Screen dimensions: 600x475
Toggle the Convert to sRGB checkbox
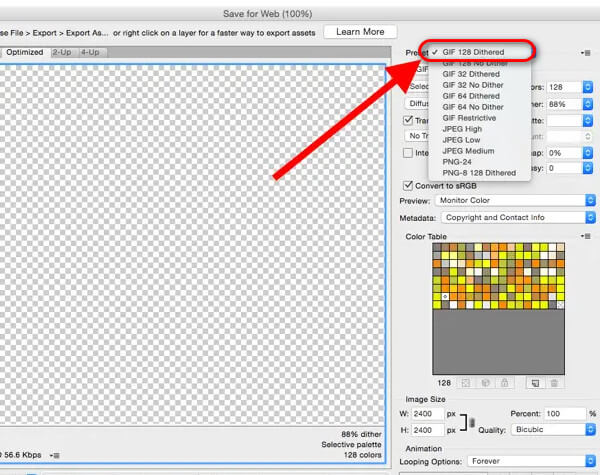tap(407, 185)
